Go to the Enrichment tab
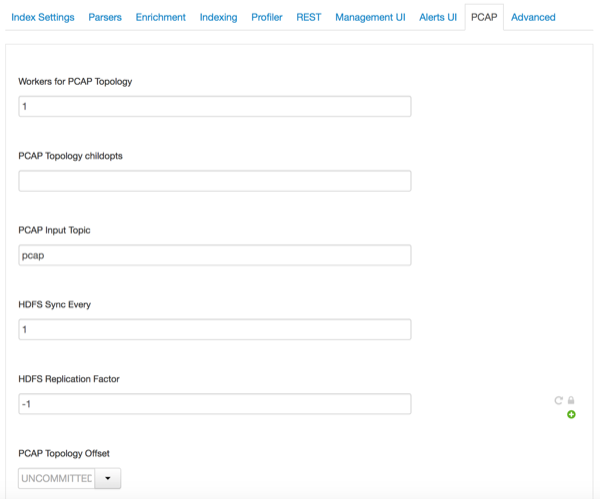This screenshot has width=600, height=499. point(161,17)
